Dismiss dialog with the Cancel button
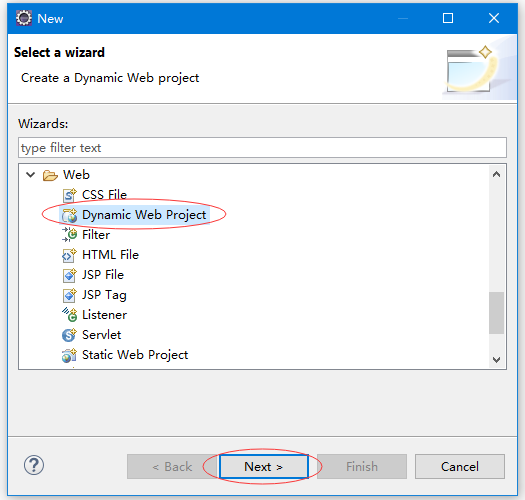Screen dimensions: 525x500 (460, 467)
